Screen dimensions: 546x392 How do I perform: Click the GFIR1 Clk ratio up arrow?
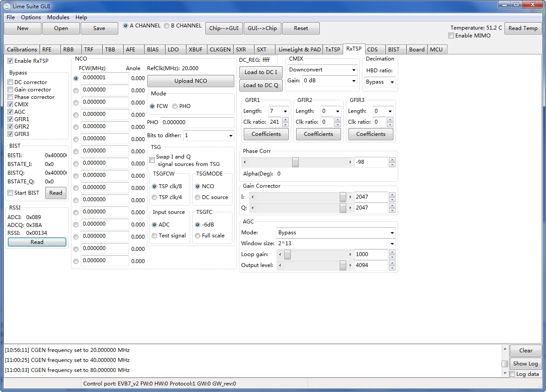[285, 120]
